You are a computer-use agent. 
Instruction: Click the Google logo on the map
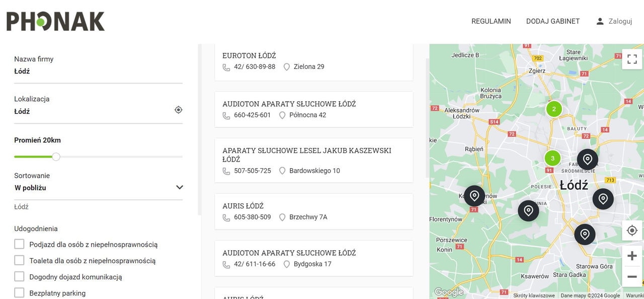[x=449, y=292]
